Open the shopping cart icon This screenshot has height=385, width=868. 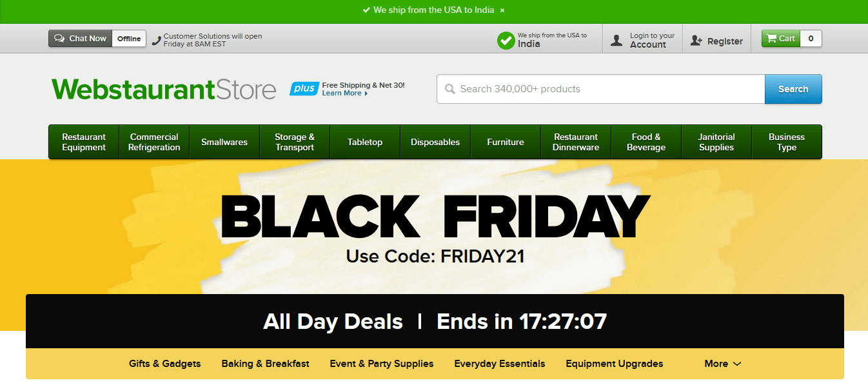[x=771, y=39]
